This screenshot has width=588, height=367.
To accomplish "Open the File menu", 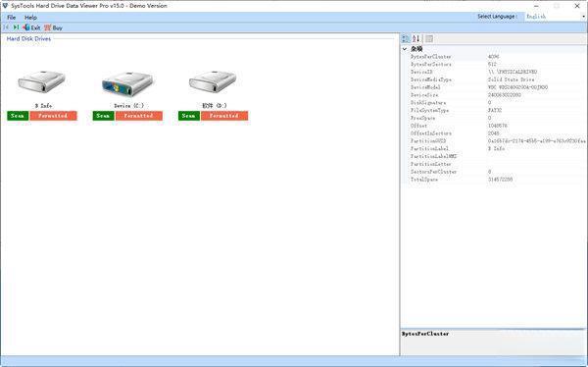I will 11,18.
